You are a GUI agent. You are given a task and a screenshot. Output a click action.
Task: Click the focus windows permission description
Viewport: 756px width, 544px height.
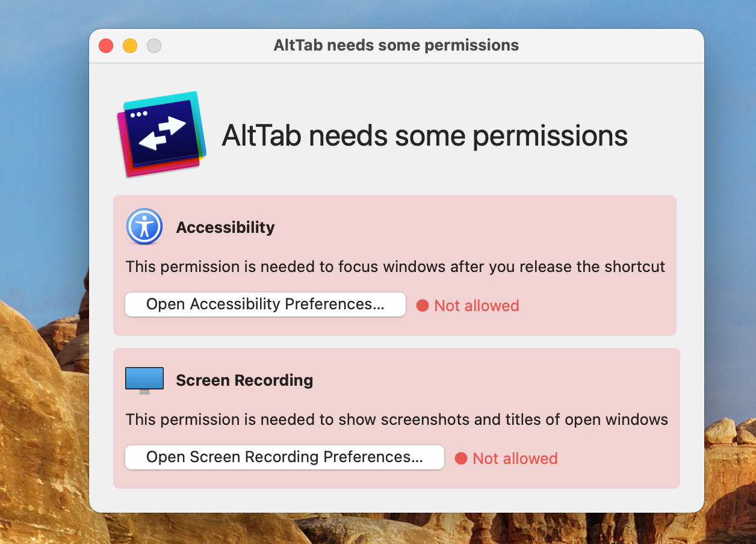[395, 267]
